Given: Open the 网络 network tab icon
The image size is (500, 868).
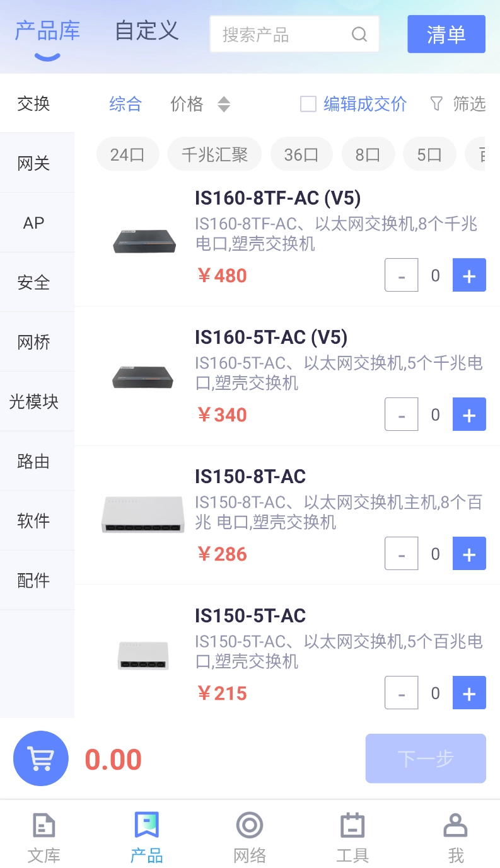Looking at the screenshot, I should [x=250, y=825].
